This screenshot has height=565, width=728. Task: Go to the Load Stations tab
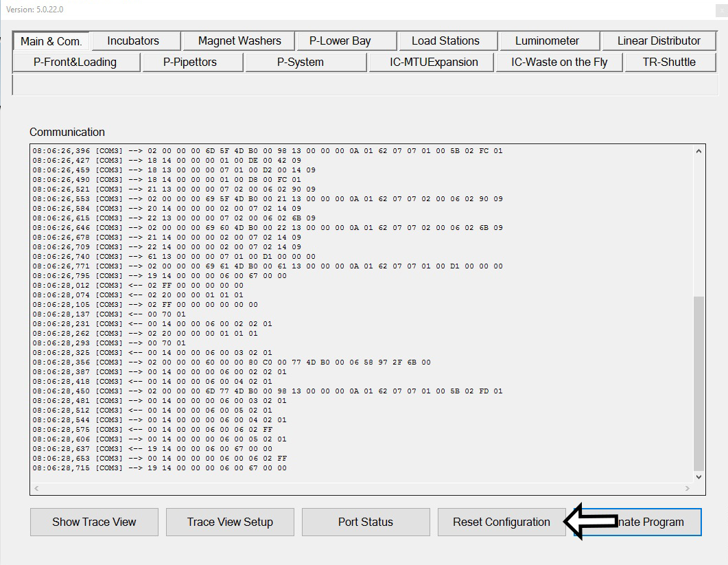(x=445, y=41)
